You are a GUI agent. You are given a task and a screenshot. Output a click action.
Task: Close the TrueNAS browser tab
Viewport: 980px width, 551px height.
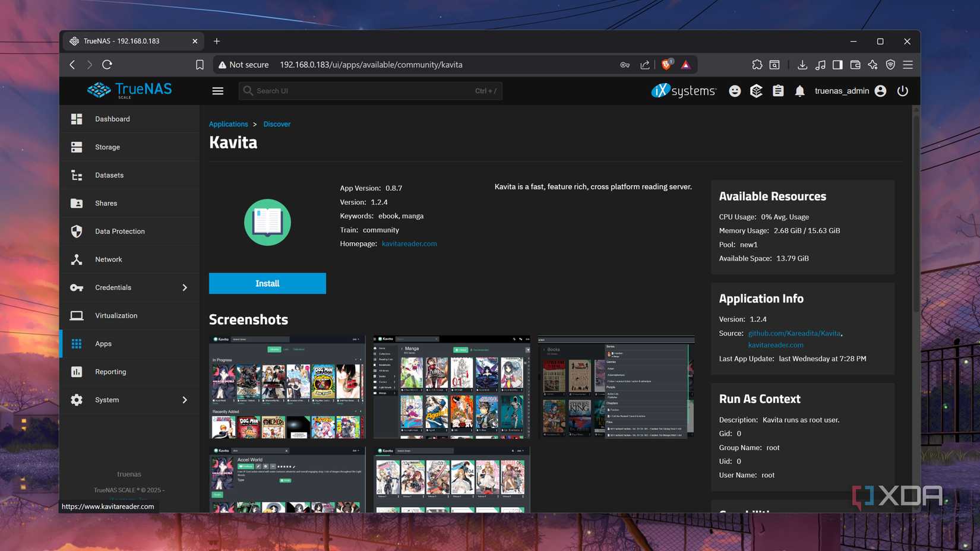coord(195,41)
